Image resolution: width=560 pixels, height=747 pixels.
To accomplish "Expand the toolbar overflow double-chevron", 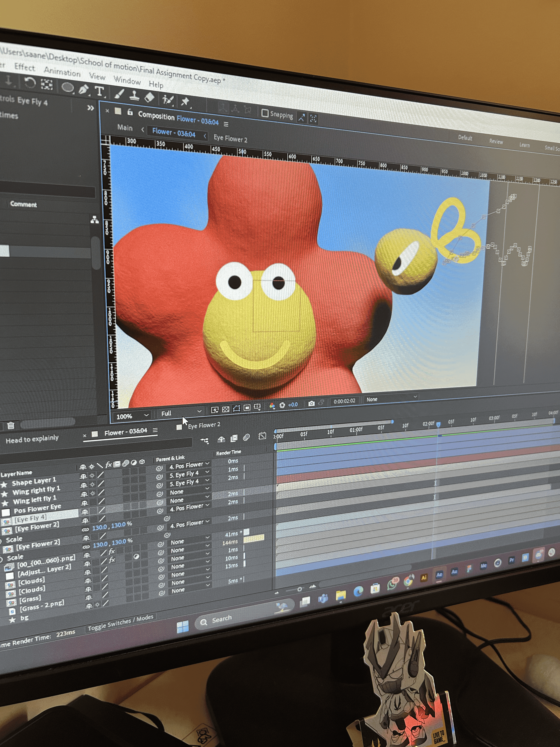I will click(x=91, y=108).
